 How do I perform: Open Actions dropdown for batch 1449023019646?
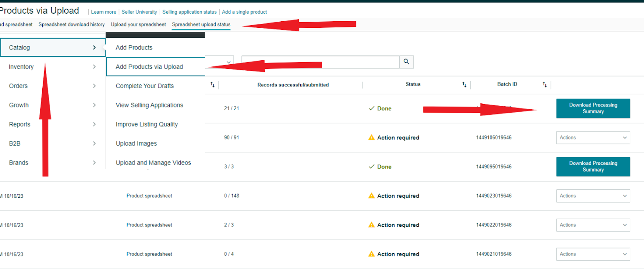593,196
